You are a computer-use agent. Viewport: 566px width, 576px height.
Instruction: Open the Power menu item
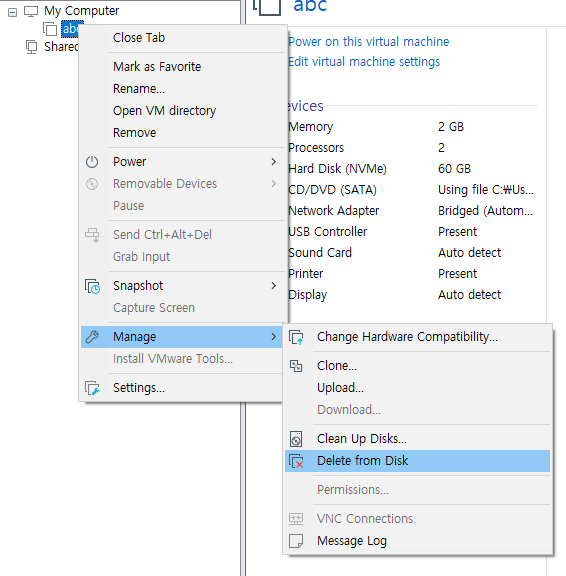(x=183, y=162)
